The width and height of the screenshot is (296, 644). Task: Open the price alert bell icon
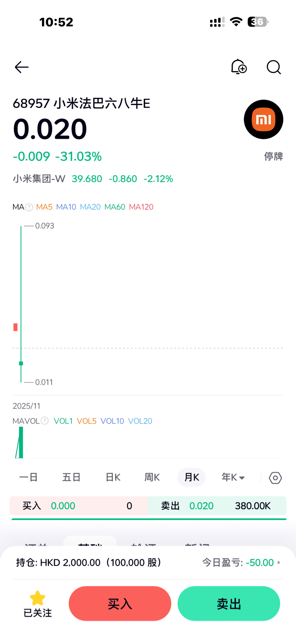pos(239,67)
